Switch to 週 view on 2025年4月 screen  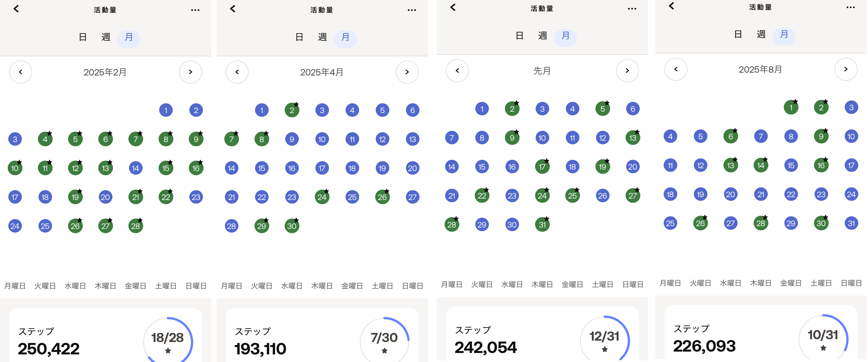pos(322,37)
